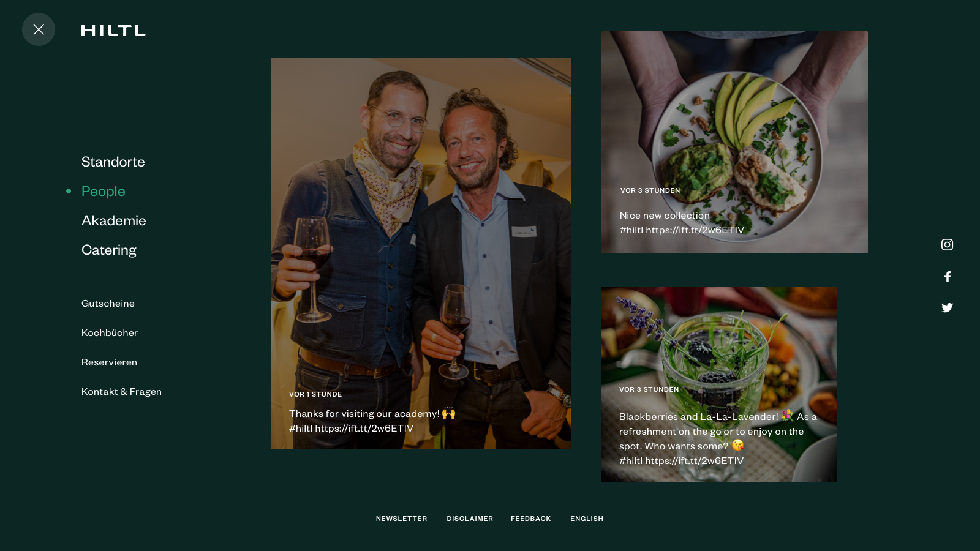This screenshot has height=551, width=980.
Task: Click the HILTL logo
Action: [x=113, y=31]
